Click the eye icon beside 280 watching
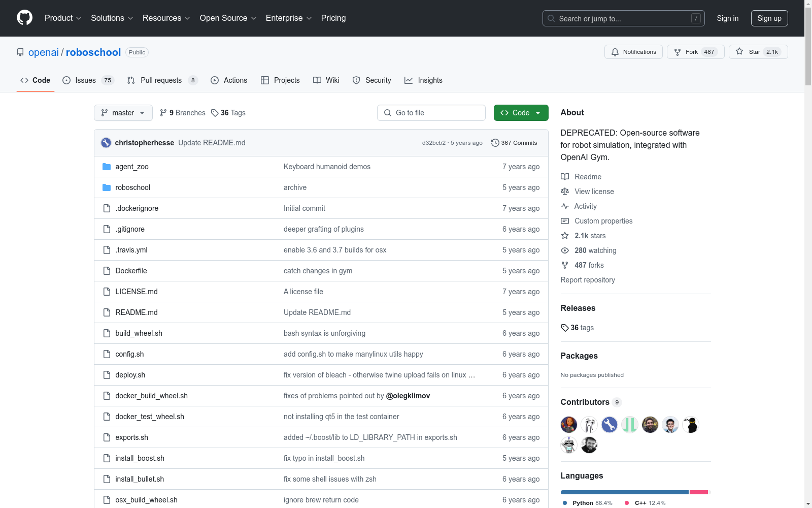 pos(565,250)
